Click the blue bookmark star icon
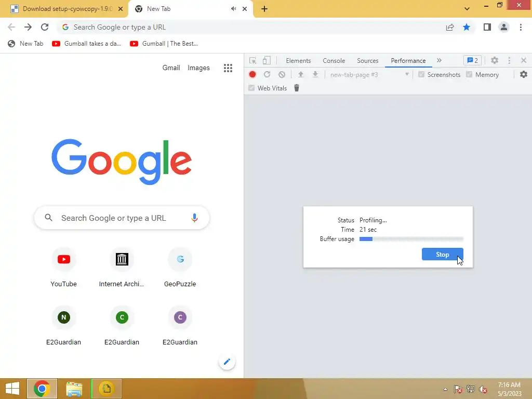 point(467,27)
